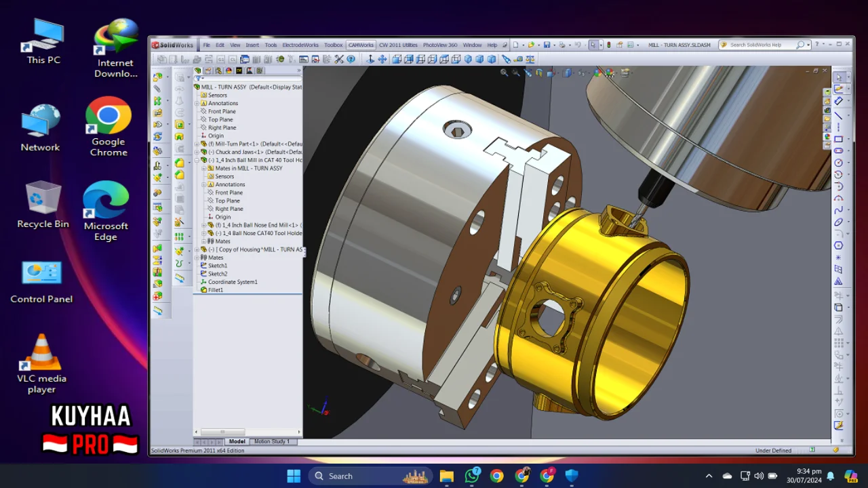Open the search dropdown arrow beside Search SolidWorks Help
Screen dimensions: 868x488
[808, 45]
